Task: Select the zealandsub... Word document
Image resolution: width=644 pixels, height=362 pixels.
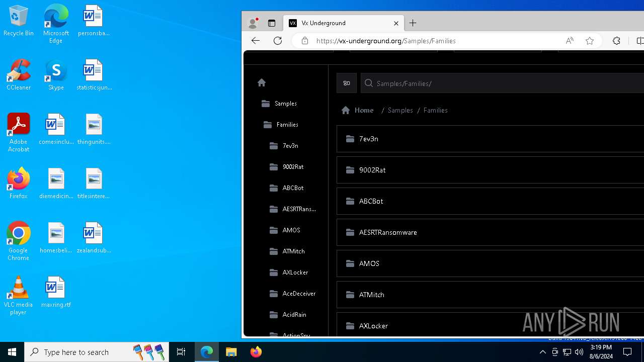Action: [x=94, y=239]
